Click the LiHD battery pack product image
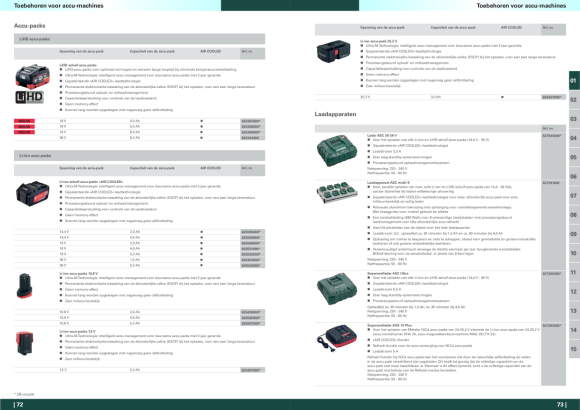The width and height of the screenshot is (580, 410). pos(33,76)
